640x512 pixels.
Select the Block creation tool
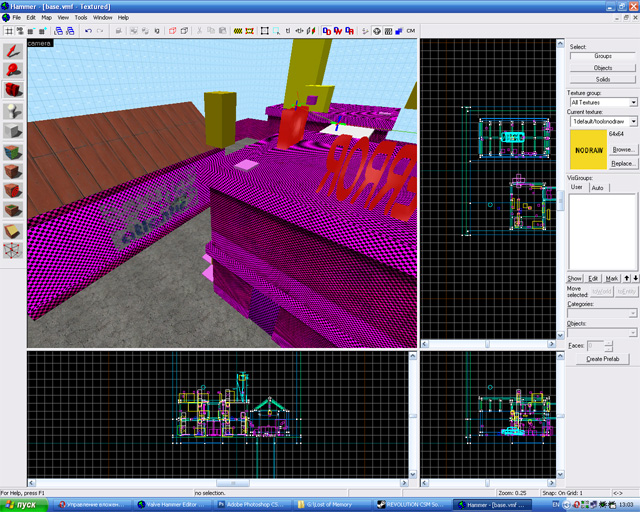click(13, 131)
